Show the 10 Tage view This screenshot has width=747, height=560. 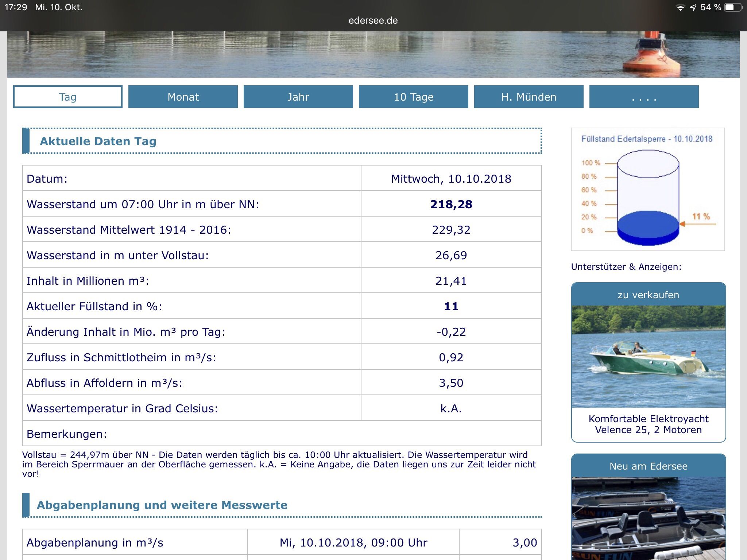tap(414, 97)
